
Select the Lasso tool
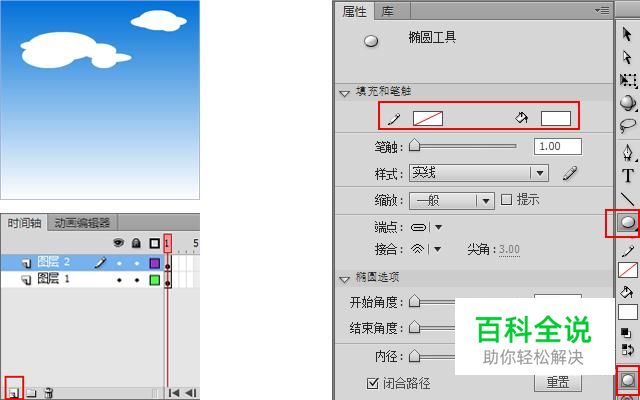[x=628, y=126]
